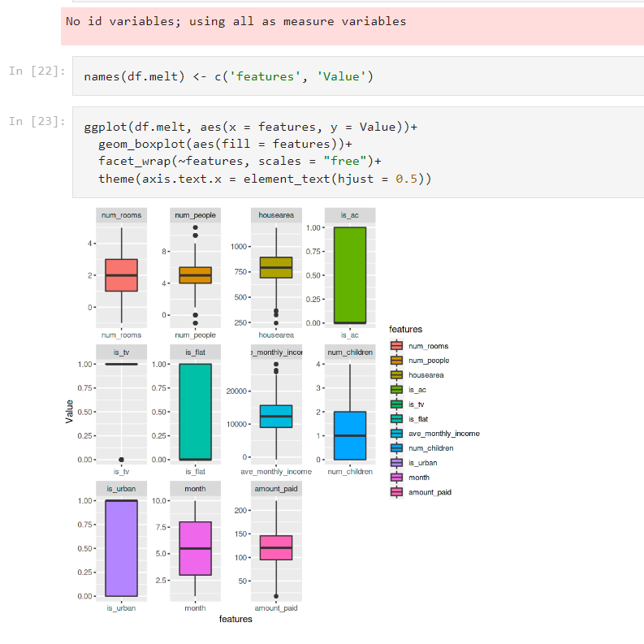Select the In [22] cell prompt

[37, 71]
